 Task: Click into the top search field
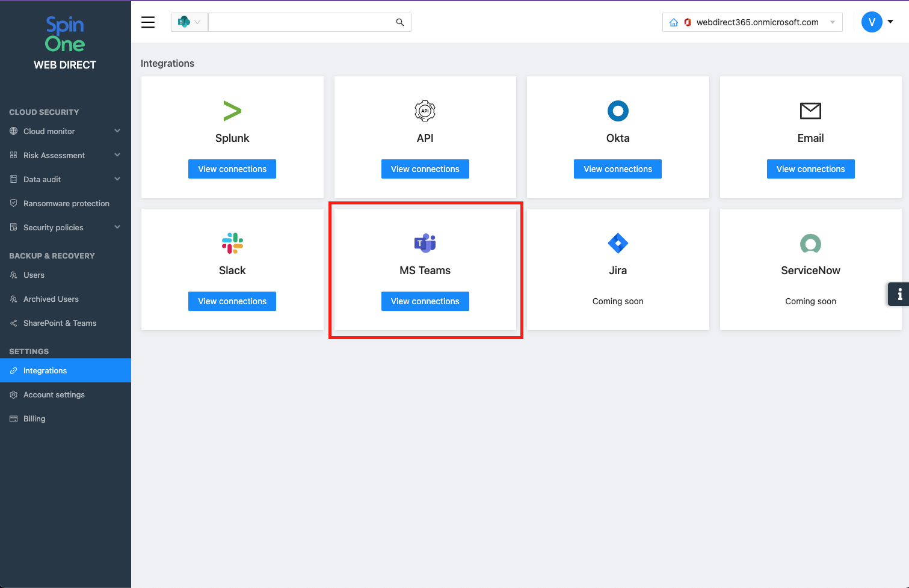pos(301,22)
